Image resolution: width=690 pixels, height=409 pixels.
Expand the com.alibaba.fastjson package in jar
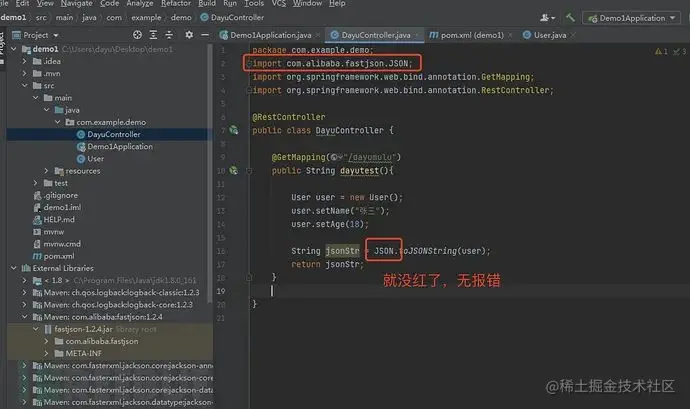pos(47,341)
